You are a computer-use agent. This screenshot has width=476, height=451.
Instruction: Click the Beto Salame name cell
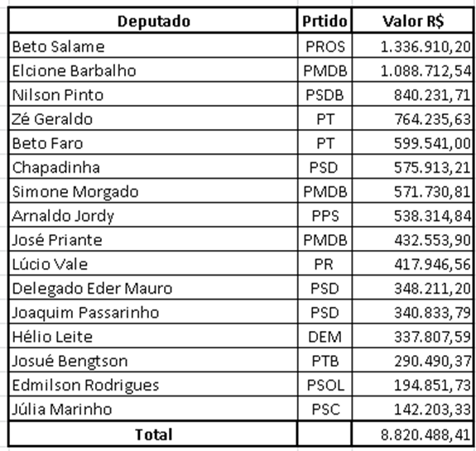tap(153, 46)
